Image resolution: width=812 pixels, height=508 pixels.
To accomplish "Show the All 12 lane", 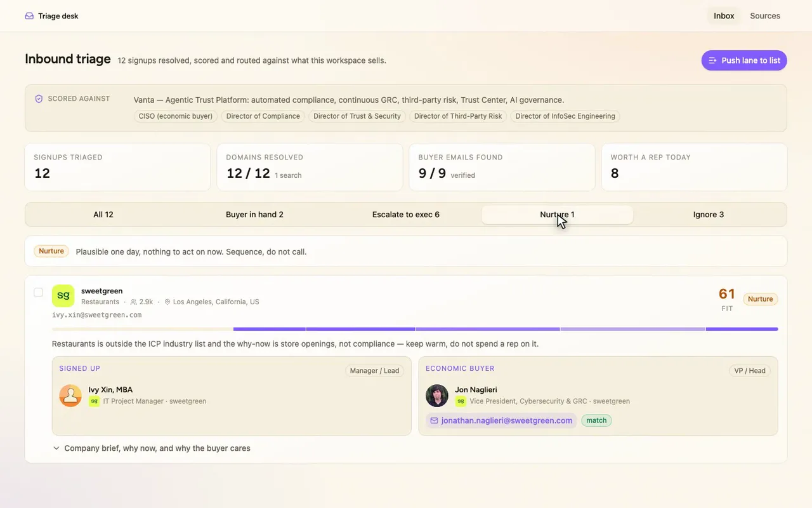I will [x=103, y=215].
